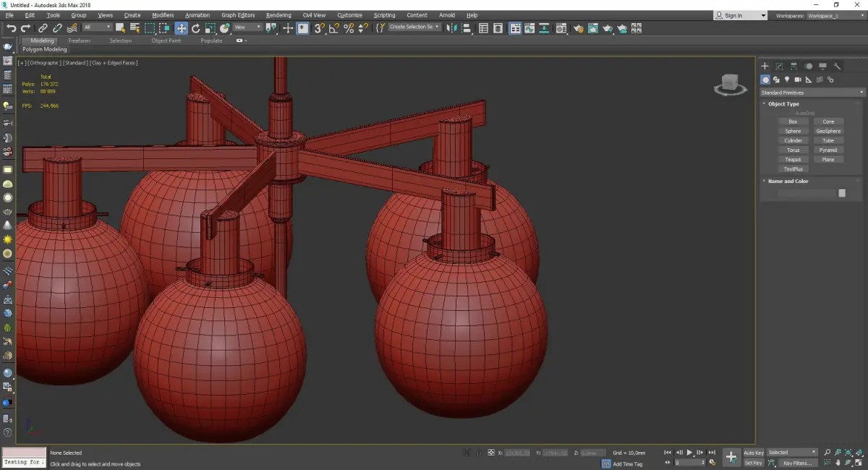Open the Modify tab in the command panel

[779, 67]
